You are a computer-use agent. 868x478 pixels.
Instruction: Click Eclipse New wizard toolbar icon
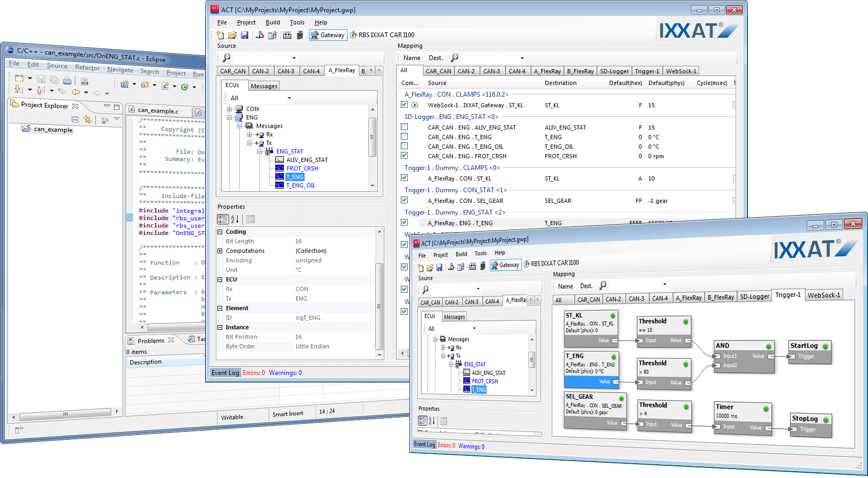click(x=20, y=78)
